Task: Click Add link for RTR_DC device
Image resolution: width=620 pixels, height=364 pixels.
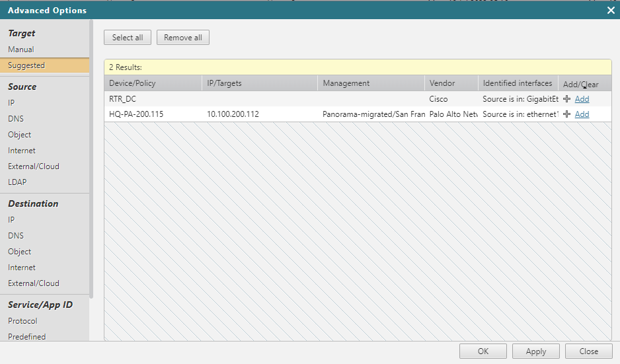Action: click(582, 99)
